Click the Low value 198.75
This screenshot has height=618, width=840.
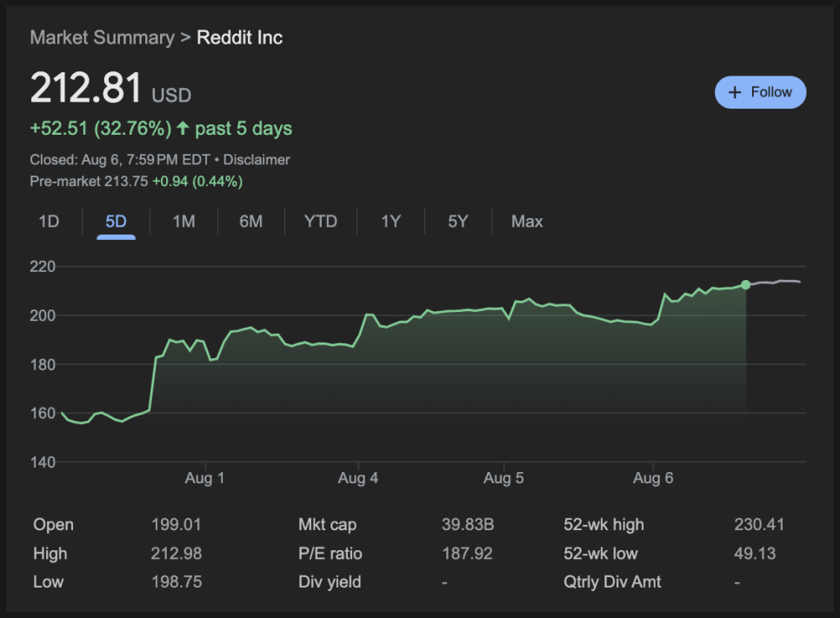tap(177, 581)
